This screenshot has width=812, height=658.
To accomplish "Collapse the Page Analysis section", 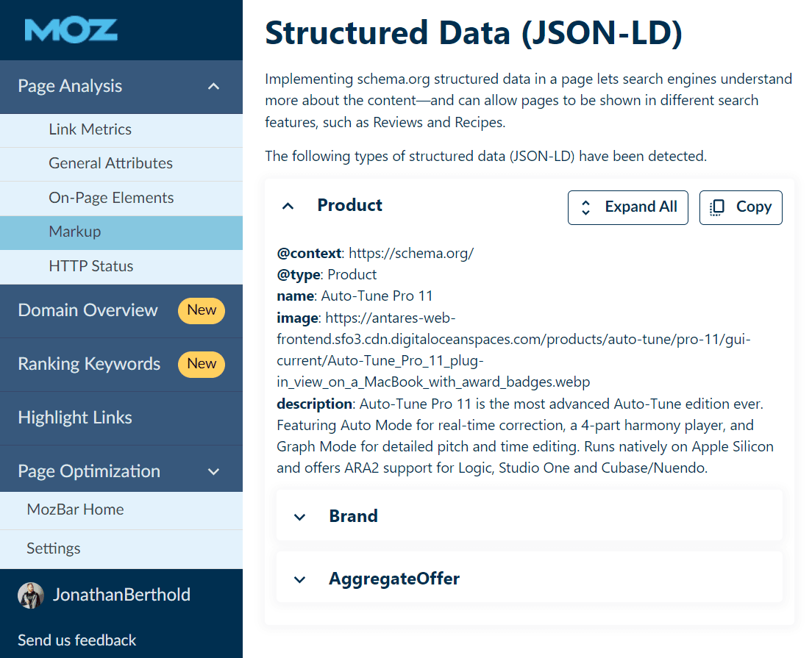I will click(213, 87).
